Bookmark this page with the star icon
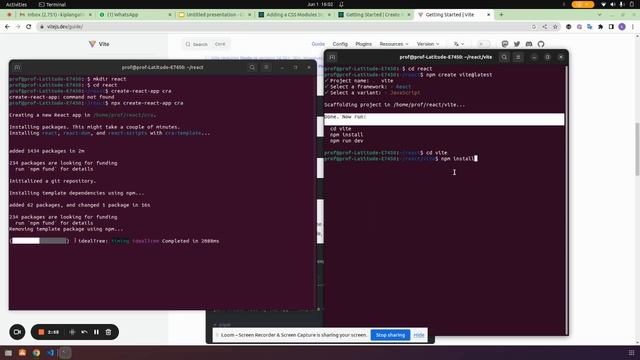Viewport: 640px width, 360px height. point(555,27)
